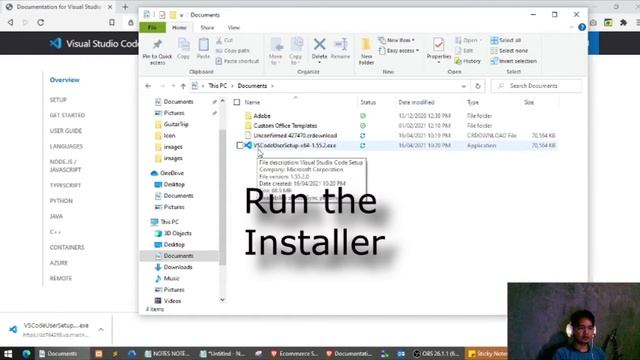Screen dimensions: 640x360
Task: Expand This PC breadcrumb arrow
Action: [232, 86]
